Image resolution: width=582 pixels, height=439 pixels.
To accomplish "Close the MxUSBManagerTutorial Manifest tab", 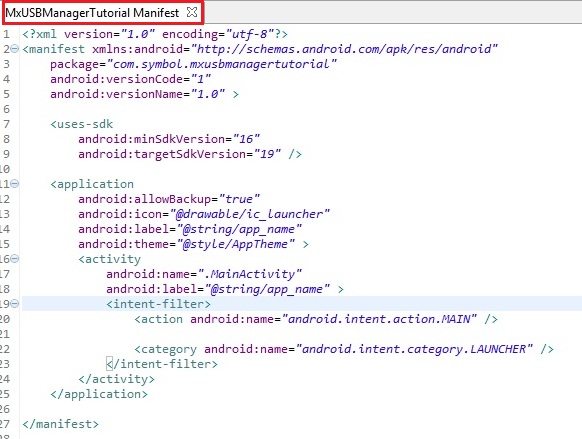I will [192, 12].
